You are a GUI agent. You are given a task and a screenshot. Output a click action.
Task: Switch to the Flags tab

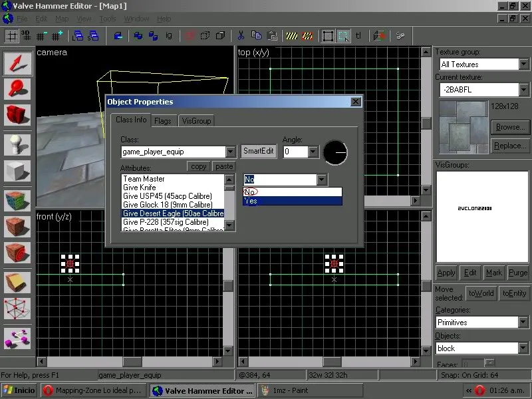[x=162, y=121]
